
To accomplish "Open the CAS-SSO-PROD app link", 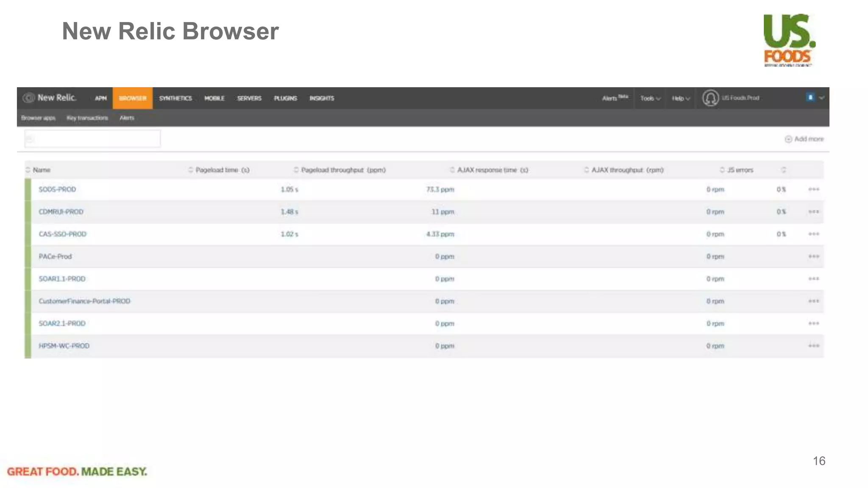I will coord(62,234).
